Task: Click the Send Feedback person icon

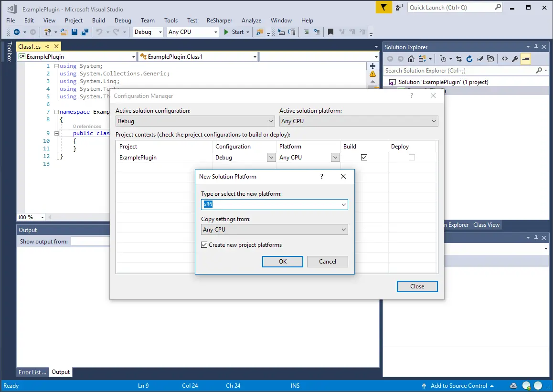Action: point(399,8)
